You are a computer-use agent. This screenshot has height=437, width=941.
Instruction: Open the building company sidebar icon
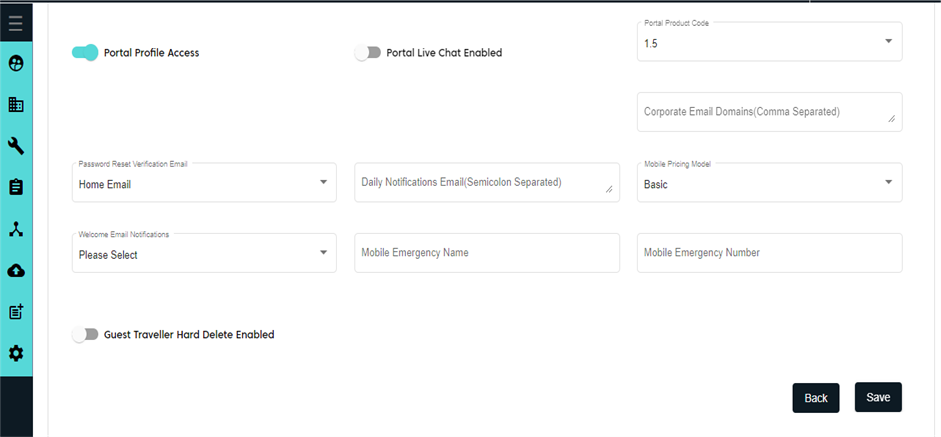pyautogui.click(x=16, y=105)
